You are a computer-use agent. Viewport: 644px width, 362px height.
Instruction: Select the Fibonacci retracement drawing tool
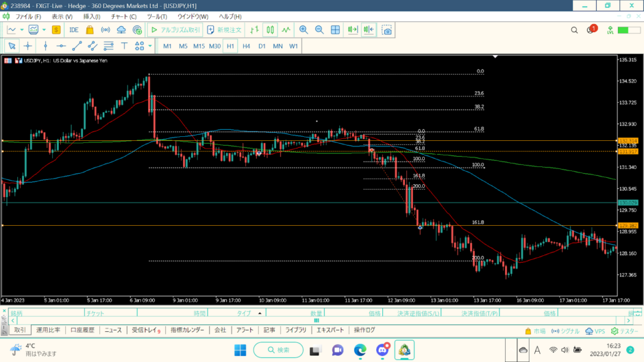(109, 46)
